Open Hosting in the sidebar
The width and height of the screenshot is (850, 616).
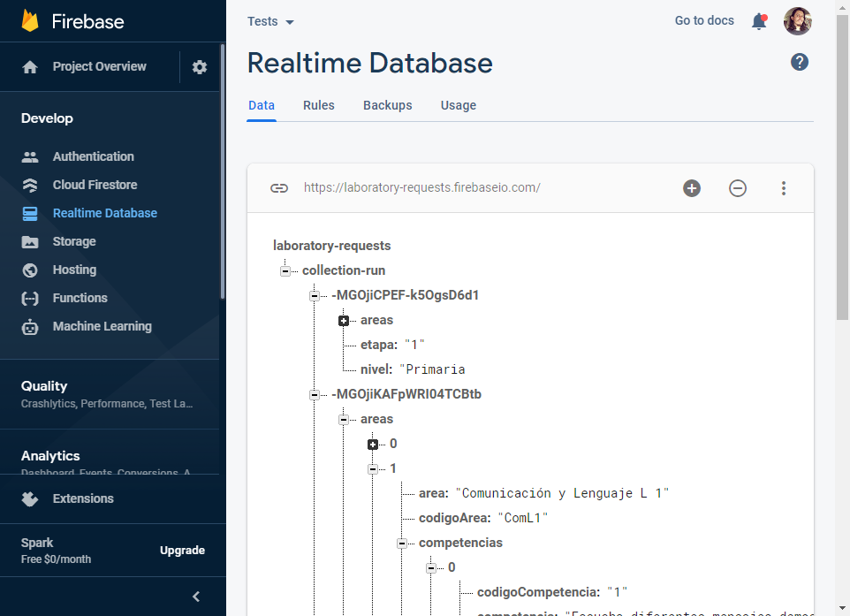[74, 270]
